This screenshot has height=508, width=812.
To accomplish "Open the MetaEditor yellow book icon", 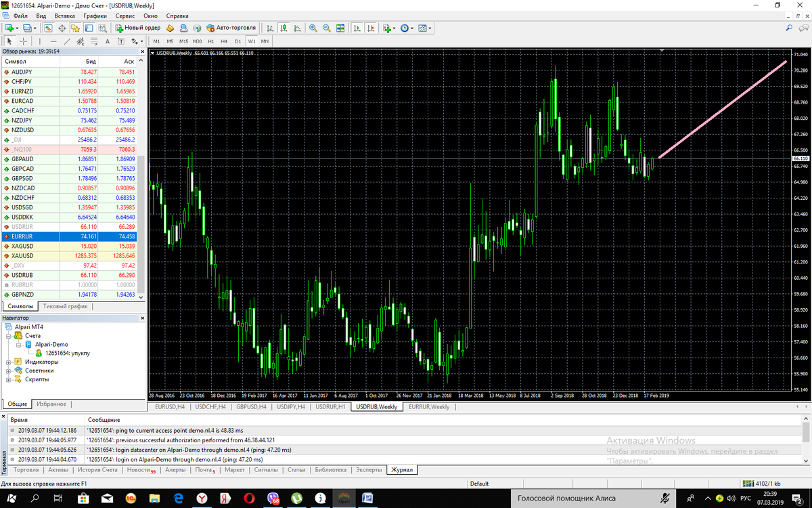I will pyautogui.click(x=171, y=28).
